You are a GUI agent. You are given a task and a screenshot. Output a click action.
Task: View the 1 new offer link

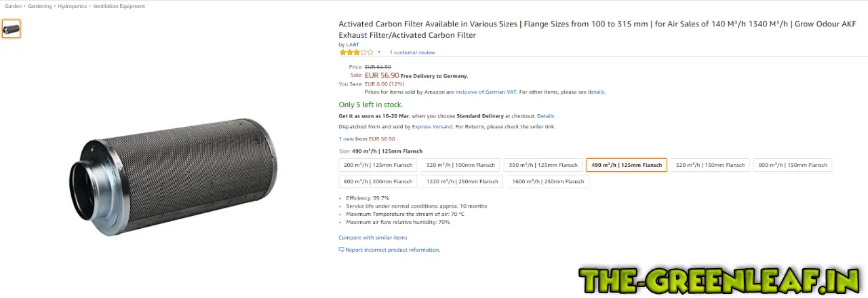pos(346,138)
